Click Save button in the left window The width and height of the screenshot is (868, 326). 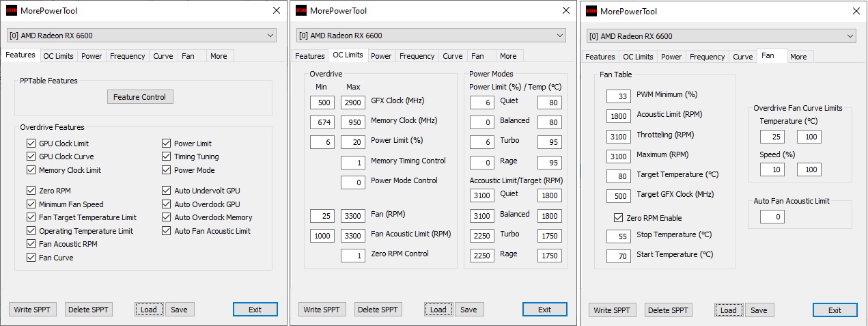[179, 310]
